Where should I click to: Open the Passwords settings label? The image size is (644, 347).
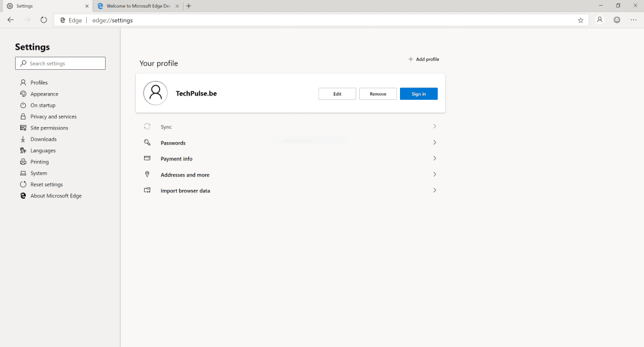tap(173, 143)
